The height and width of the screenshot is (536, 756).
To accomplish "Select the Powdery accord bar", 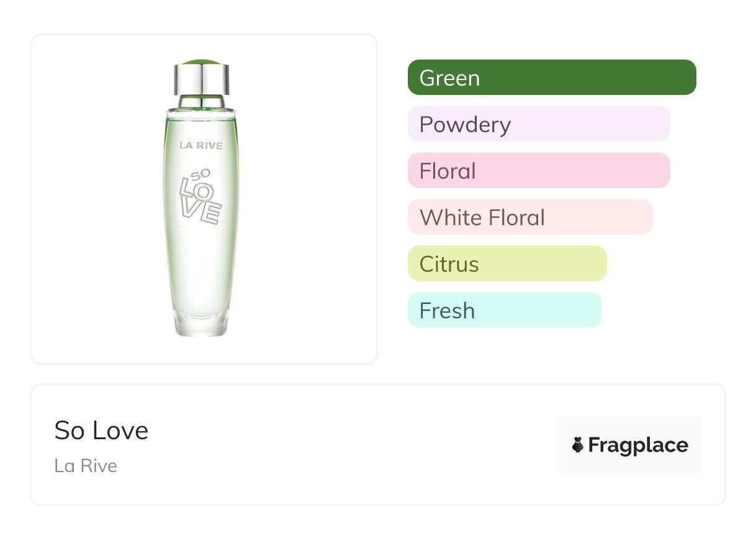I will pos(538,124).
